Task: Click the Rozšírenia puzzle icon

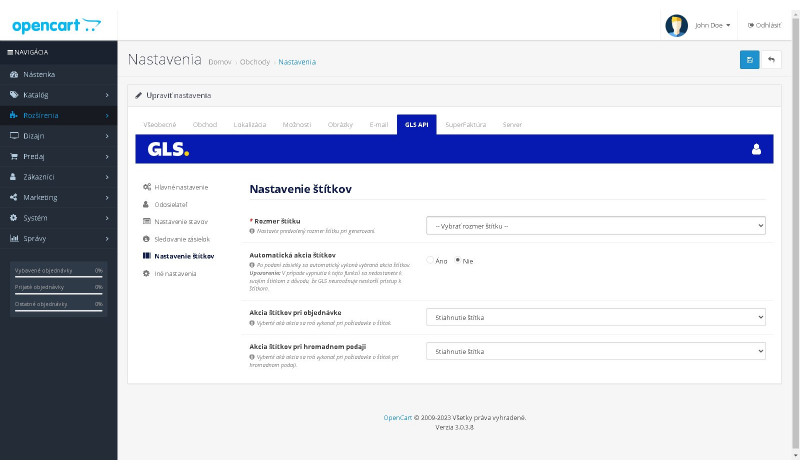Action: pyautogui.click(x=14, y=115)
